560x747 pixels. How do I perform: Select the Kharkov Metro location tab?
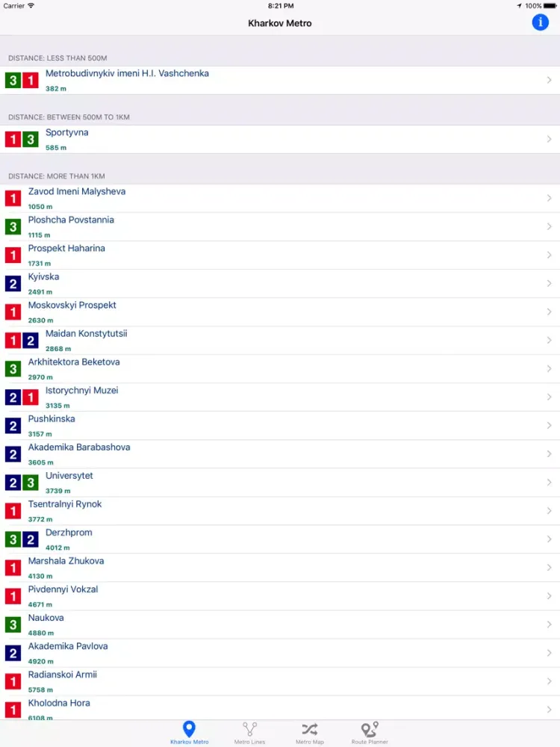pos(189,732)
